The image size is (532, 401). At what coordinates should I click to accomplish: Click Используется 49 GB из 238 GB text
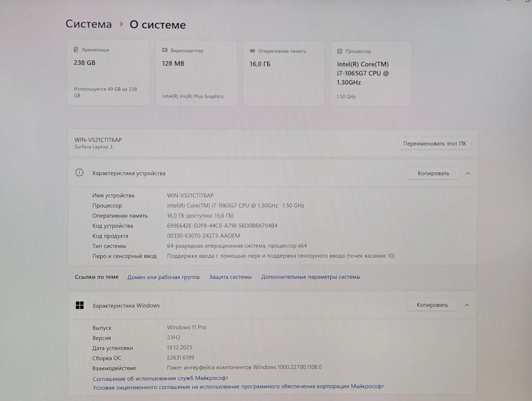tap(106, 92)
